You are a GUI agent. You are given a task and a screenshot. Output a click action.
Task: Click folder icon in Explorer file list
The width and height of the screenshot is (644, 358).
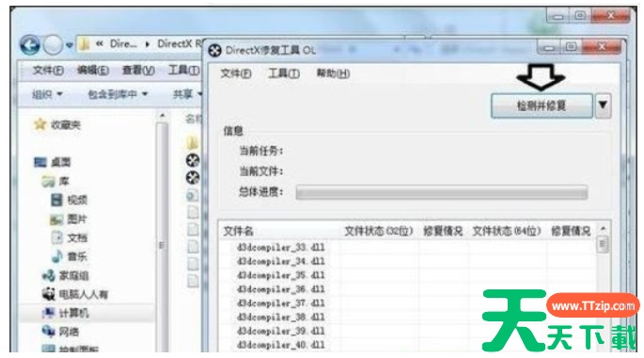coord(192,142)
